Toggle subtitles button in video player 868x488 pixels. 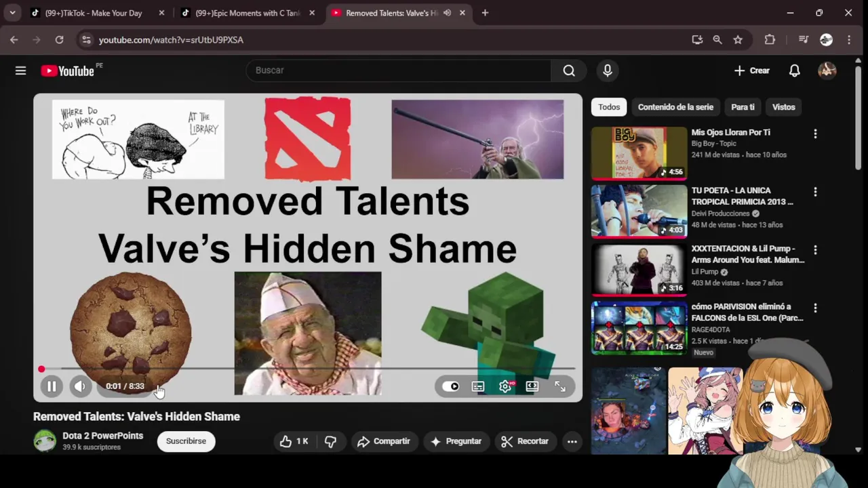tap(478, 386)
